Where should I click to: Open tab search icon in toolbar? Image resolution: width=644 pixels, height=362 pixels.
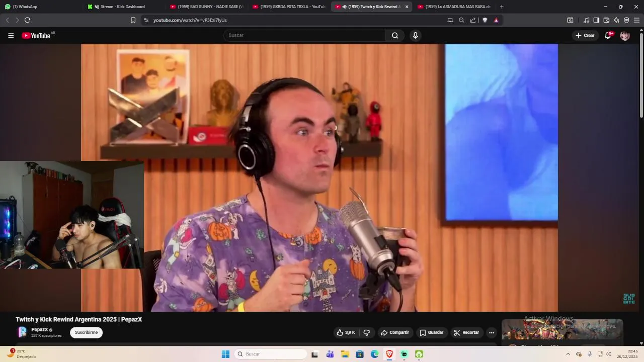click(570, 20)
